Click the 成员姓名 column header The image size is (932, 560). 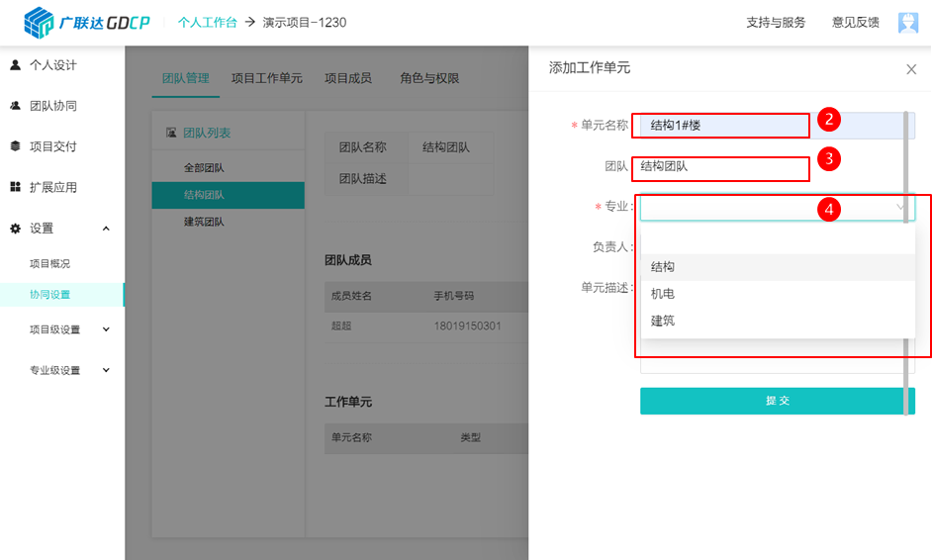[351, 296]
